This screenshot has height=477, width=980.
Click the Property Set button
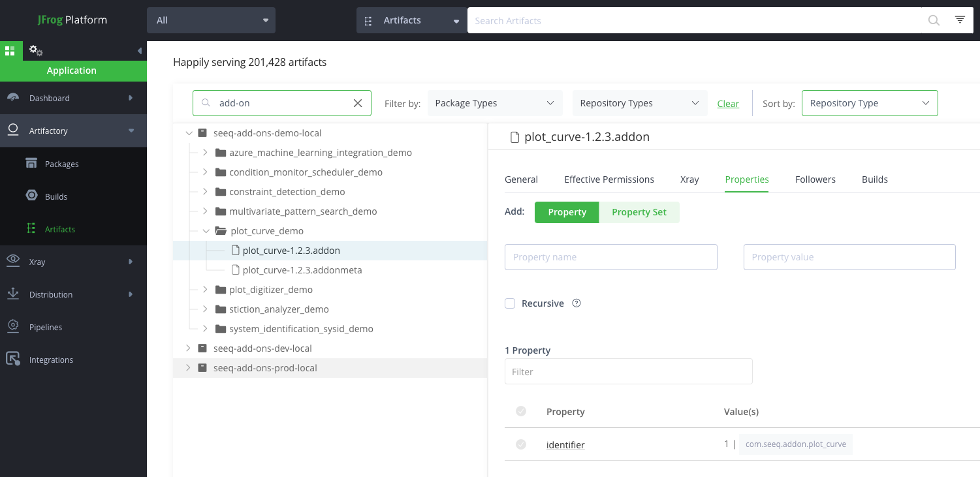coord(639,212)
